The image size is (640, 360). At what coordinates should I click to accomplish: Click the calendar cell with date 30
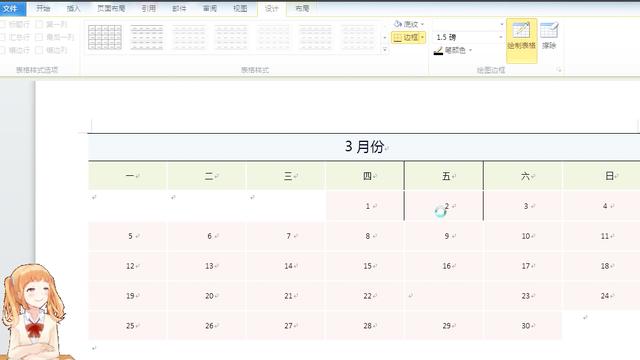click(523, 326)
